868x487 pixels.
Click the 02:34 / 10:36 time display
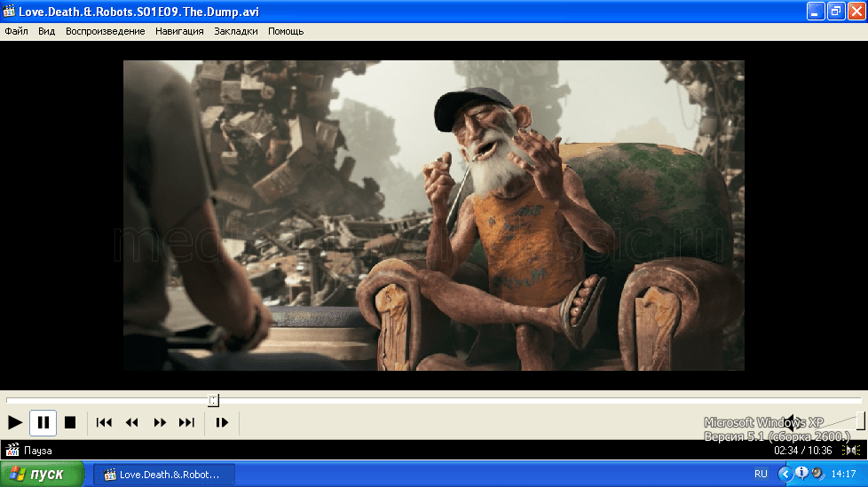[802, 451]
